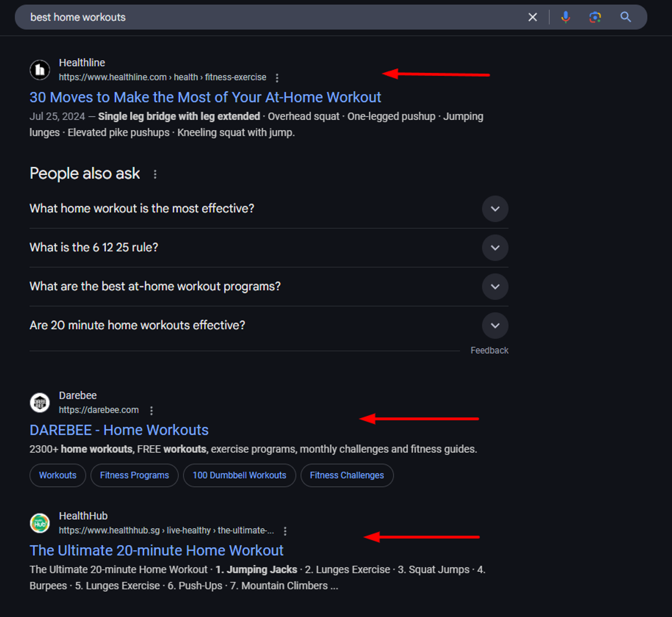Click the healthhub.sg URL breadcrumb
The width and height of the screenshot is (672, 617).
coord(166,531)
